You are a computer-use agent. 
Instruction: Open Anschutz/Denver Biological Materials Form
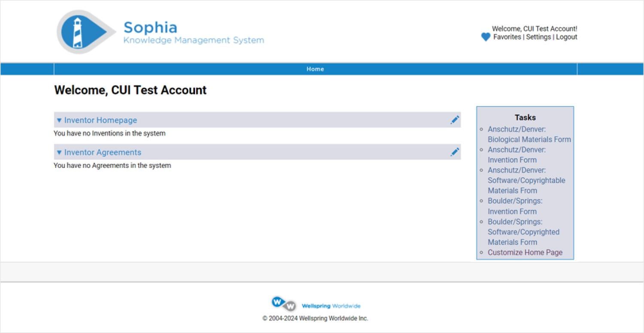tap(529, 134)
